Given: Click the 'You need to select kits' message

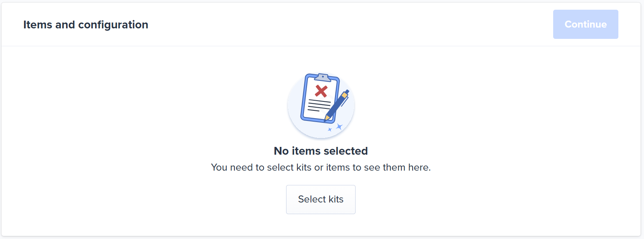Looking at the screenshot, I should point(321,167).
